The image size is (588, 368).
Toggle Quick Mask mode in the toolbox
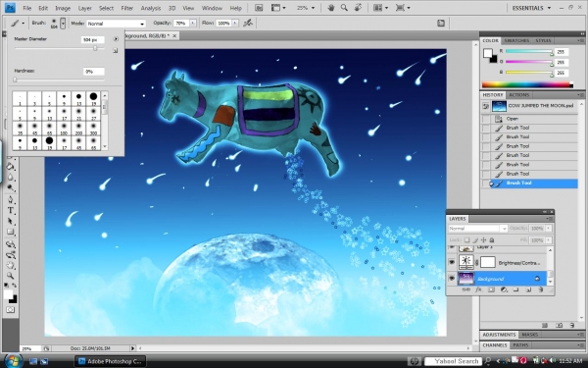11,310
